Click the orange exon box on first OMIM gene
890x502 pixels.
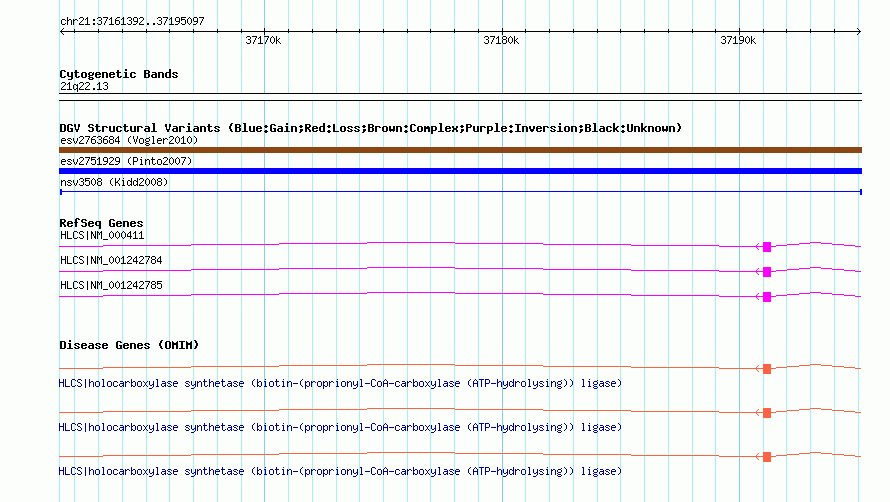[767, 369]
